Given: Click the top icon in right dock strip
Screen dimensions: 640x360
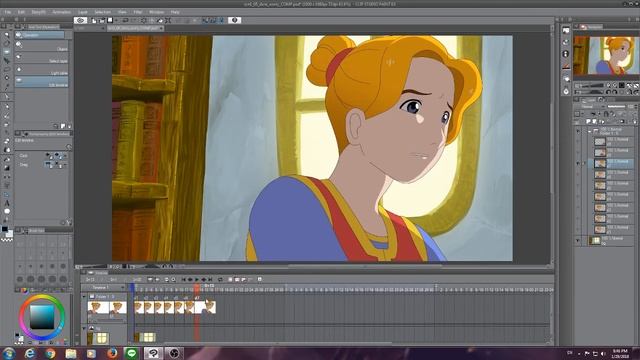Looking at the screenshot, I should click(566, 30).
